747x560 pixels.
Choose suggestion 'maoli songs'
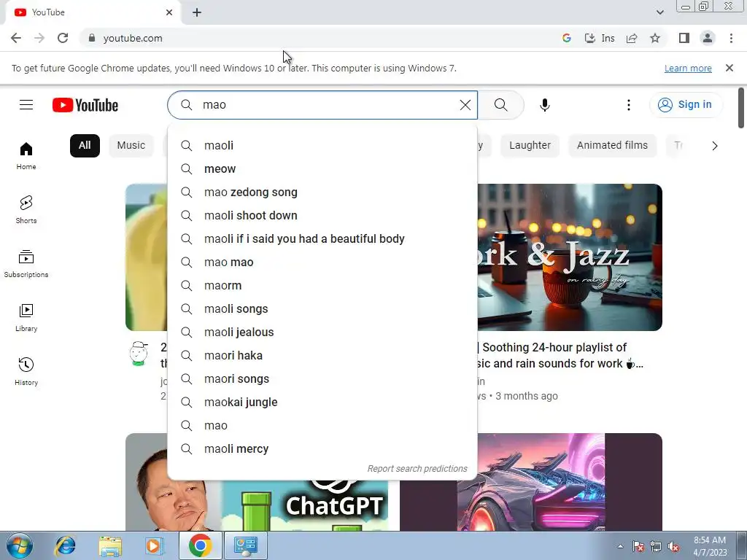pyautogui.click(x=322, y=308)
